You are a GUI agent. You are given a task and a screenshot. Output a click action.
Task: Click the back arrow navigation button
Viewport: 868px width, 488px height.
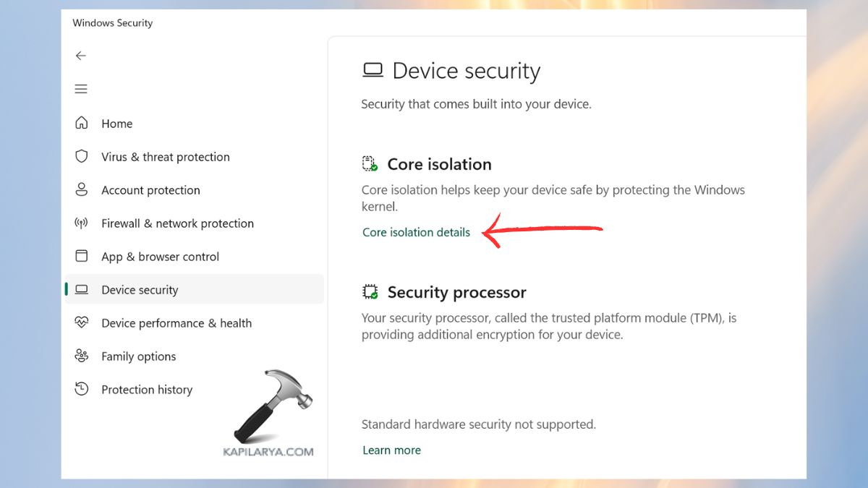(81, 56)
